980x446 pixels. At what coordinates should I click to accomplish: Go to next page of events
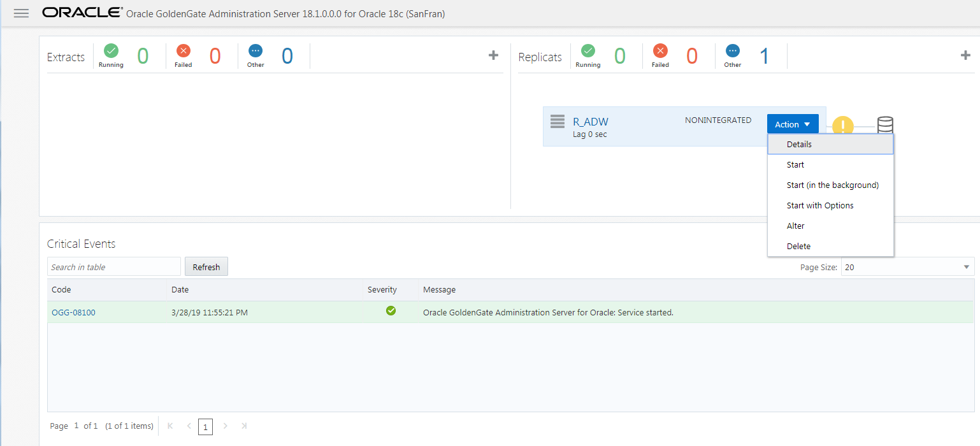(225, 426)
